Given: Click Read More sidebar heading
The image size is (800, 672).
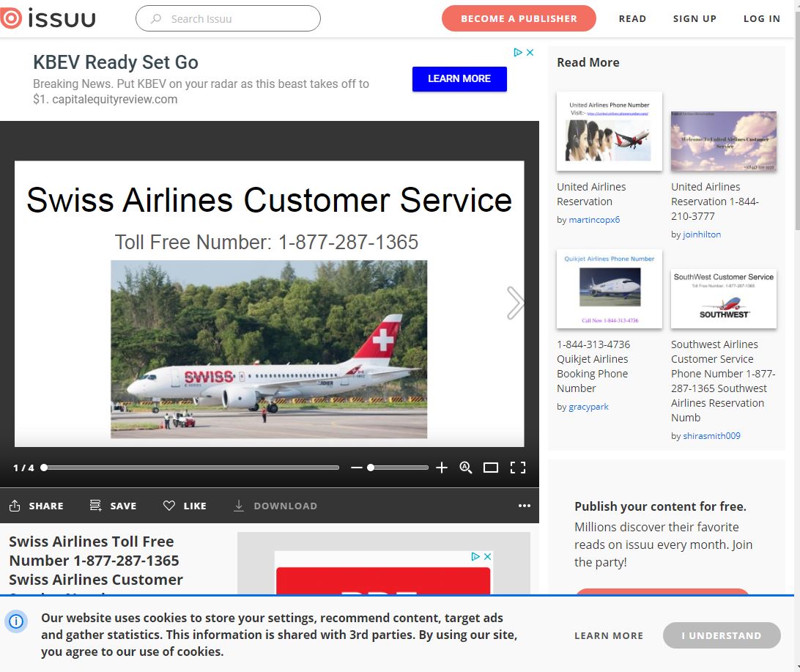Looking at the screenshot, I should point(588,62).
